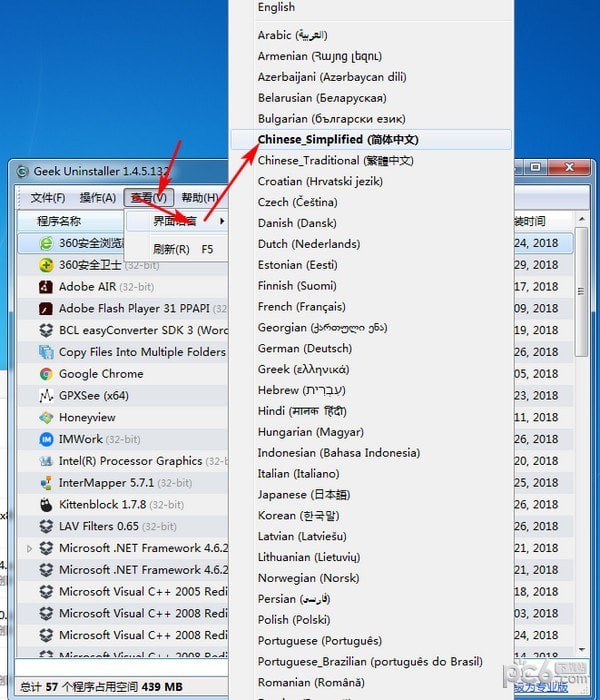Screen dimensions: 600x700
Task: Click program list scrollbar up arrow
Action: [x=581, y=219]
